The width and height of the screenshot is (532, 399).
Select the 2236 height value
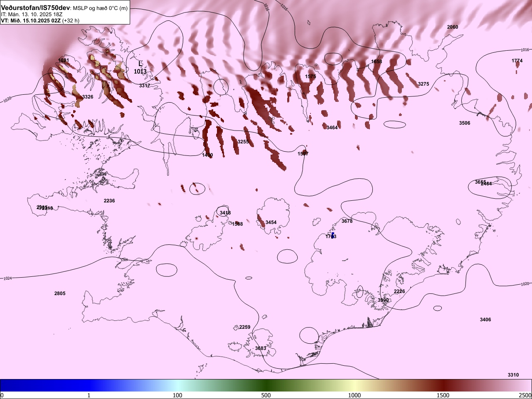tap(109, 201)
